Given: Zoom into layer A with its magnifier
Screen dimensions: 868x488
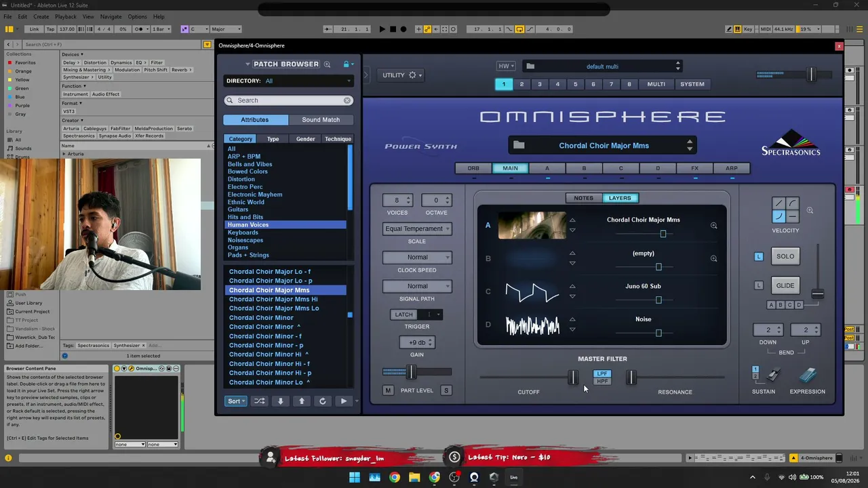Looking at the screenshot, I should pyautogui.click(x=713, y=226).
